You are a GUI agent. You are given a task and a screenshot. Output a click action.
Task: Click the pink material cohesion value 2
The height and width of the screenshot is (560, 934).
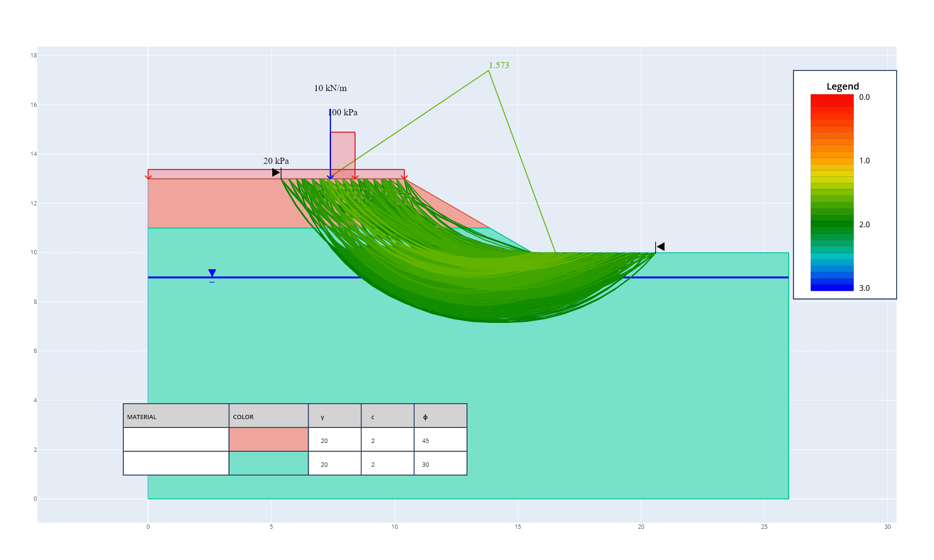[373, 441]
